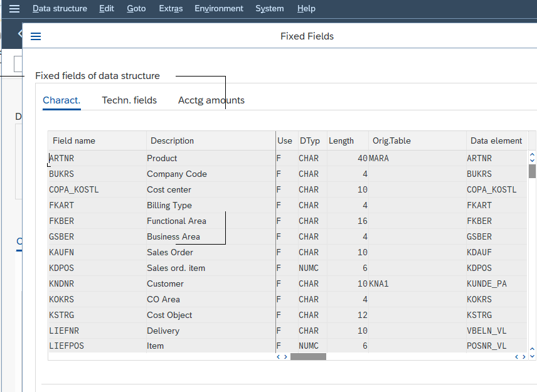Click the Product description cell
Screen dimensions: 537x392
click(211, 159)
